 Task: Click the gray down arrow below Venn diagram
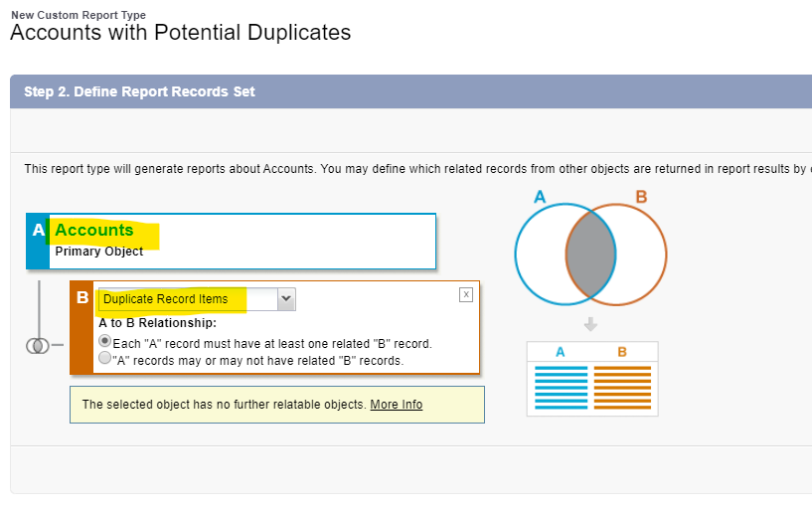click(590, 324)
